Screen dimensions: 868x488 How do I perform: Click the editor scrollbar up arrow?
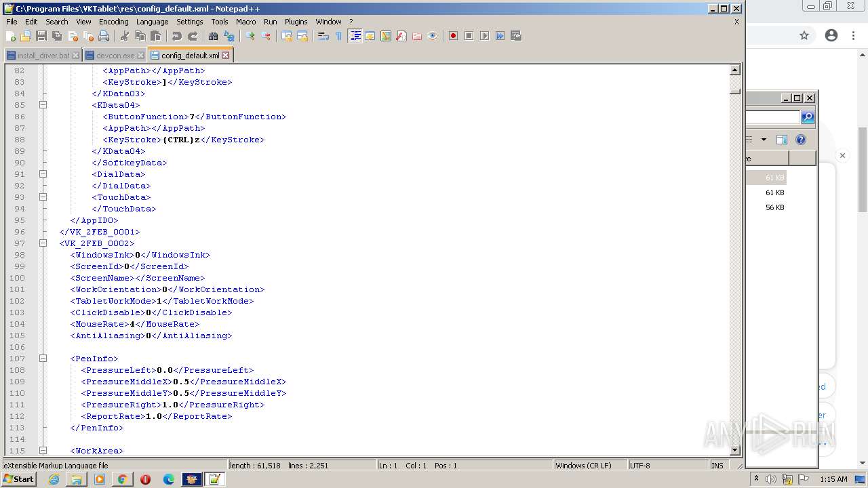pyautogui.click(x=735, y=70)
